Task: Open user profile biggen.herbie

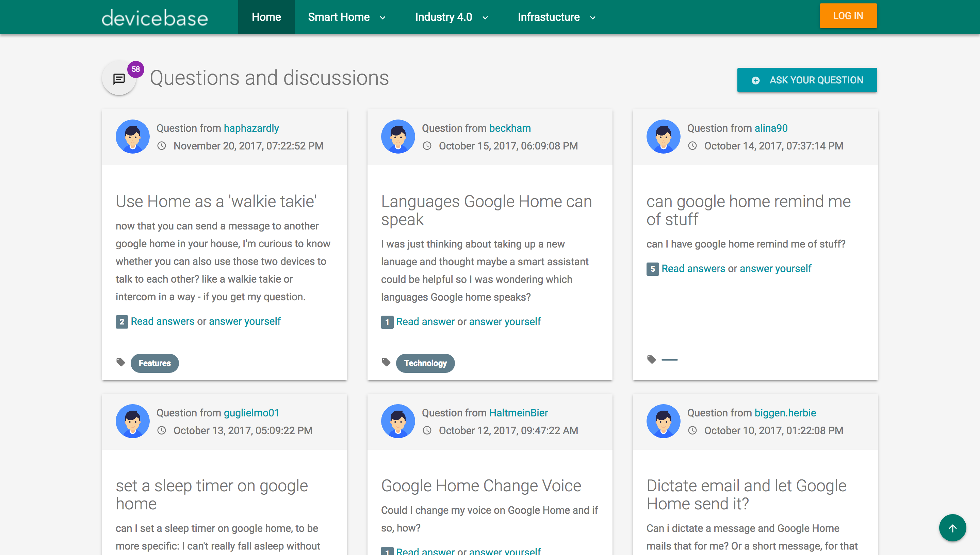Action: [785, 413]
